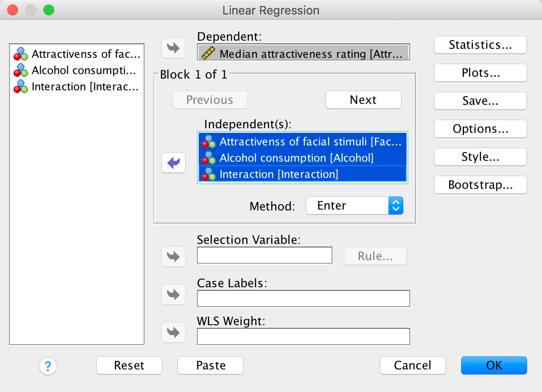Screen dimensions: 542x392
Task: Click the ruler icon in Dependent box
Action: click(208, 54)
